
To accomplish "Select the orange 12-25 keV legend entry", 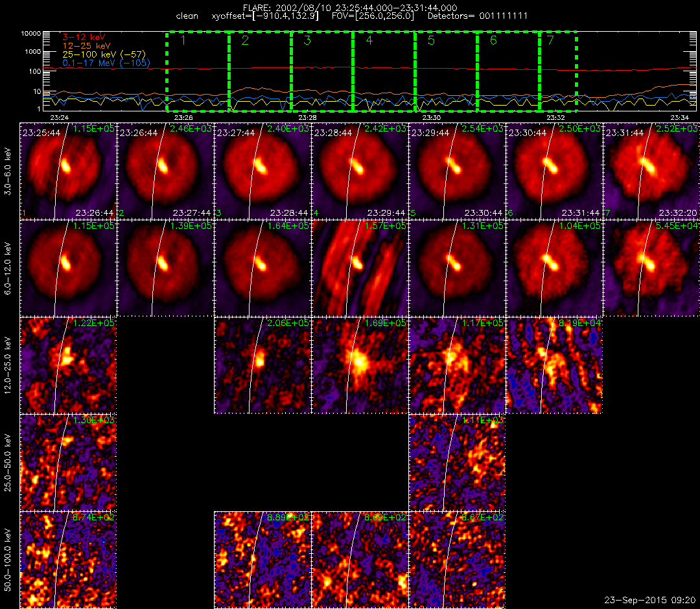I will 86,46.
